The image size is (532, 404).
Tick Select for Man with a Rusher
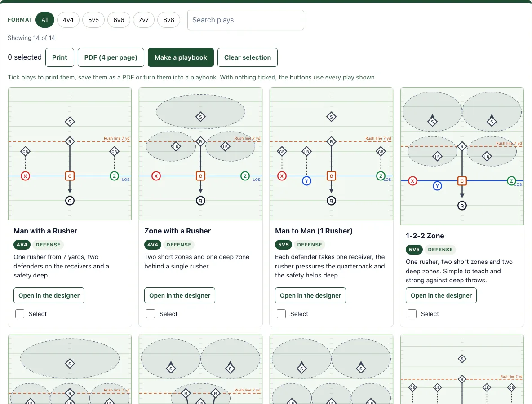pyautogui.click(x=20, y=314)
